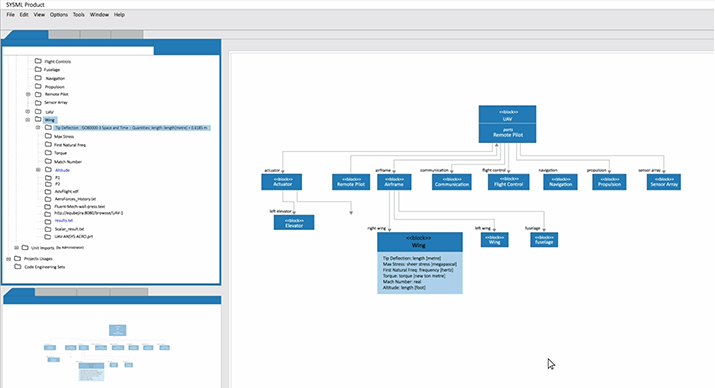Viewport: 715px width, 388px height.
Task: Select the P2 tree item
Action: coord(57,184)
